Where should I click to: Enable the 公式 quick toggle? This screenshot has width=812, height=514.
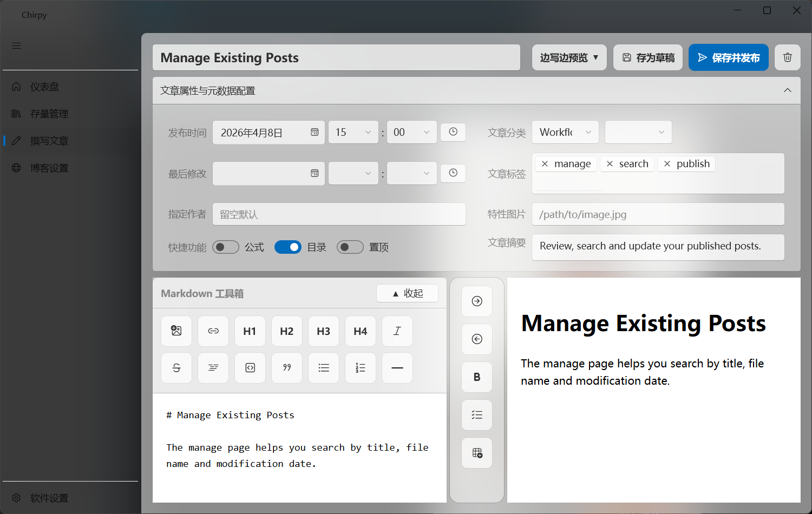(226, 247)
